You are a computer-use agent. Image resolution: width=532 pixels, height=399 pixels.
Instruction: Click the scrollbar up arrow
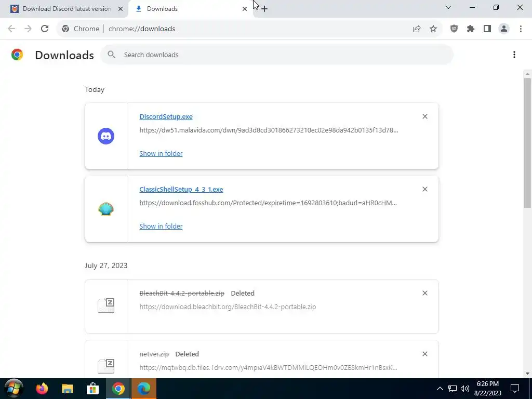(x=527, y=74)
